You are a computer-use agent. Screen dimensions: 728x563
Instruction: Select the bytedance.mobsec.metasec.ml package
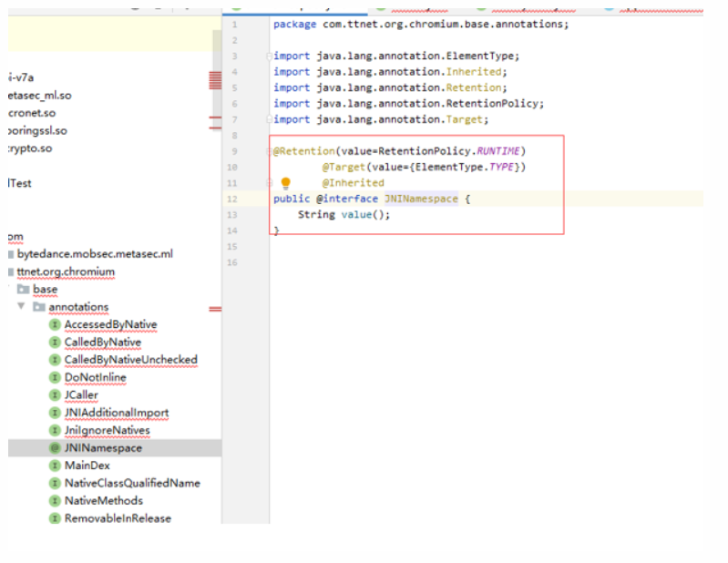tap(95, 254)
